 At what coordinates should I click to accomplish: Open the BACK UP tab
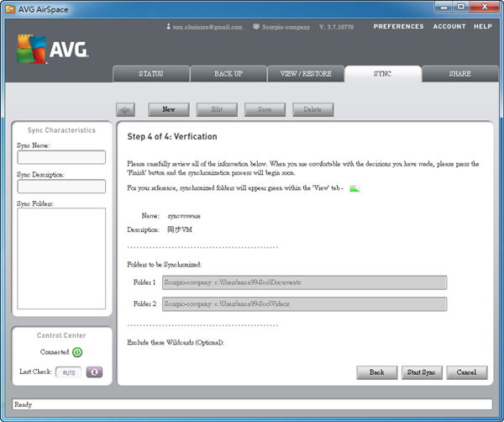point(228,74)
